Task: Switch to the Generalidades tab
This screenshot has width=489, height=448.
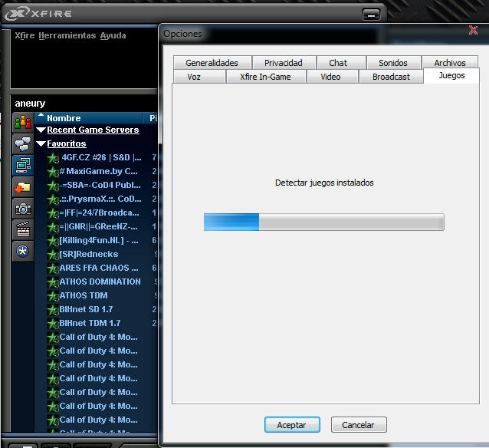Action: [212, 63]
